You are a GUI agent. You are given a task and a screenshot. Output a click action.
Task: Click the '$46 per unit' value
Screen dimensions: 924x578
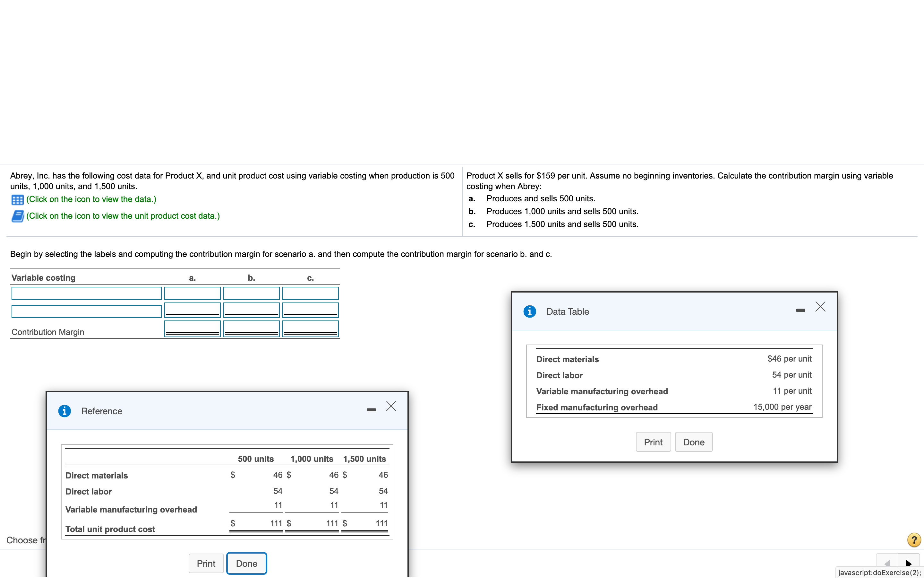tap(789, 359)
